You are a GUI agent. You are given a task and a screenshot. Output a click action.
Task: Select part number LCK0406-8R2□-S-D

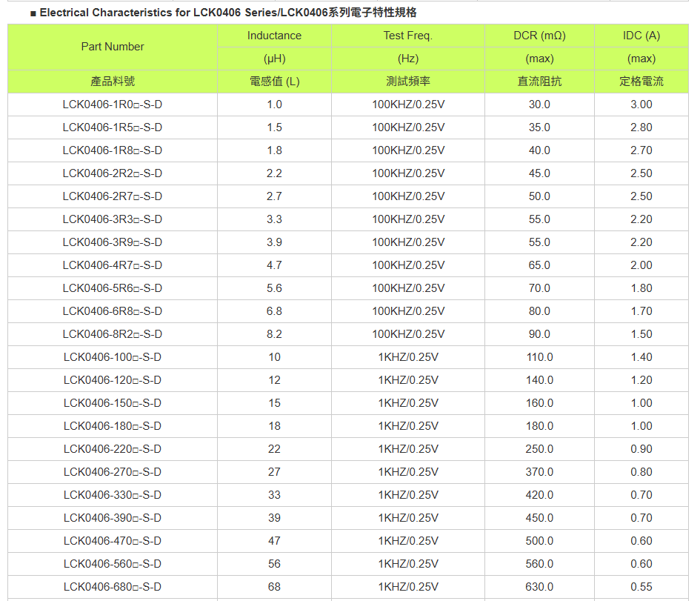[x=113, y=334]
